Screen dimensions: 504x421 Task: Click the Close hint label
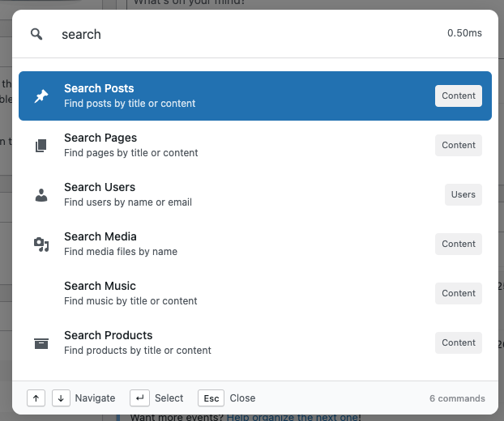coord(242,398)
